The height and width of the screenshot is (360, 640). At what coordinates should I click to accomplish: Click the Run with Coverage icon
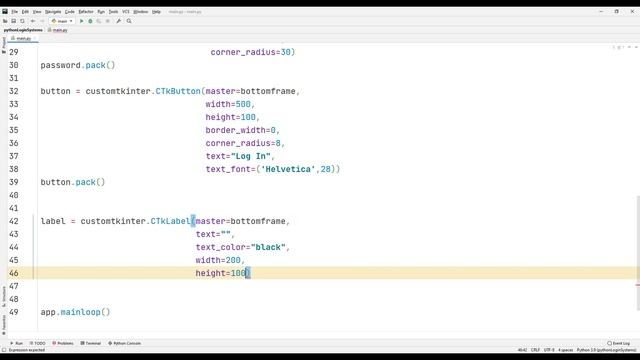click(x=99, y=21)
